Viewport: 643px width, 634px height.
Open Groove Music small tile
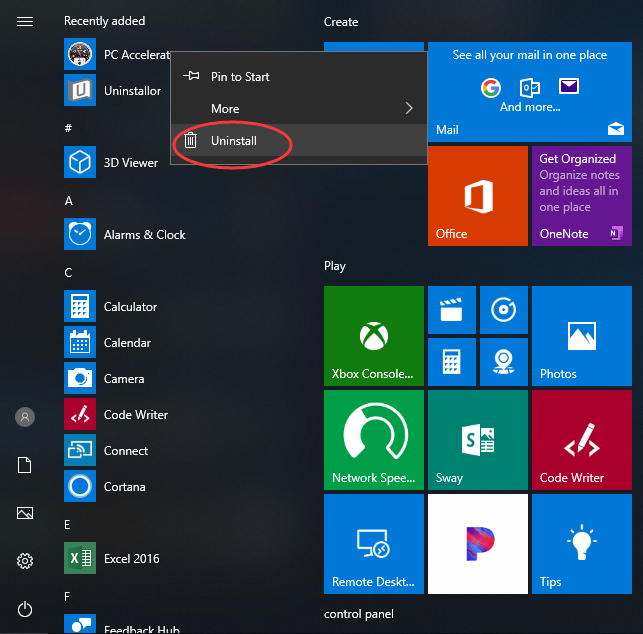click(504, 310)
